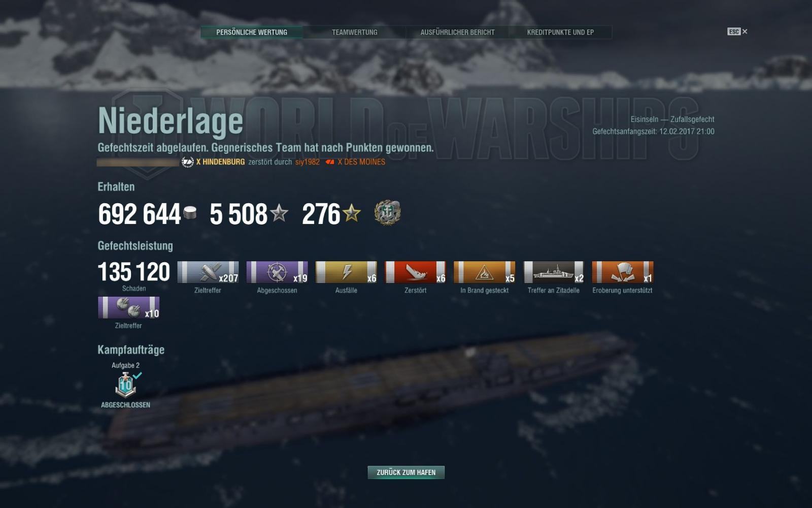Screen dimensions: 812x508
Task: Click the Abgeschossen x19 aircraft ribbon
Action: 277,272
